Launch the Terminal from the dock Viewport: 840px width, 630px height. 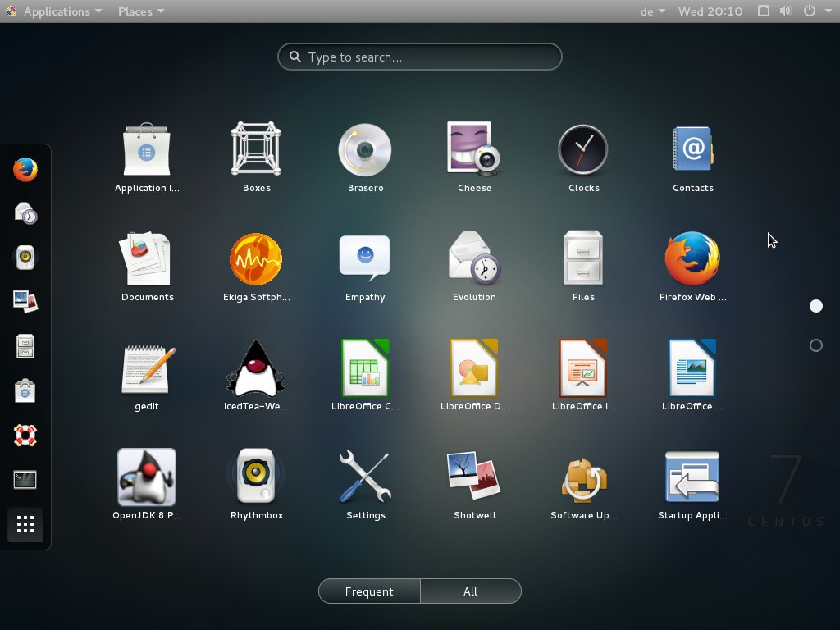coord(25,479)
